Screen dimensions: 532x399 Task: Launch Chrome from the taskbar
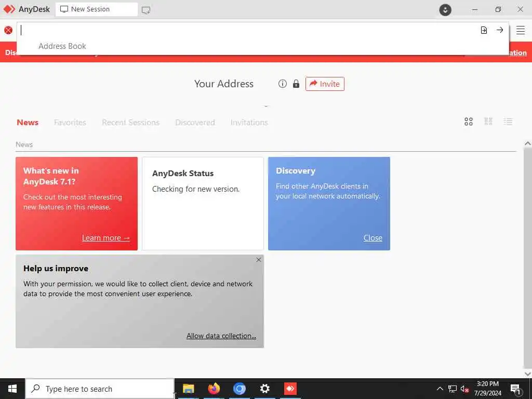239,389
